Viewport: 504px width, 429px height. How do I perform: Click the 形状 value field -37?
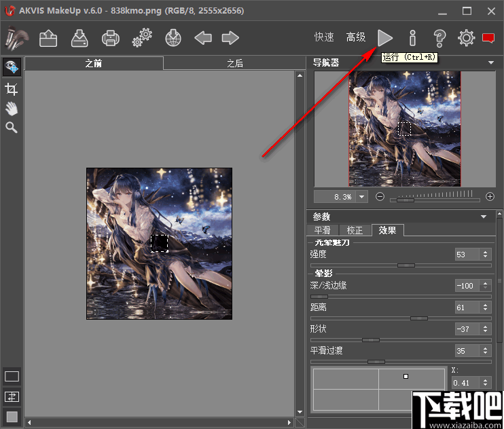click(x=467, y=329)
